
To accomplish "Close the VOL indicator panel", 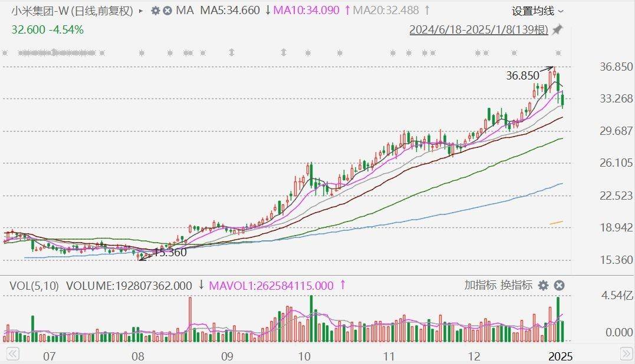I will tap(559, 286).
